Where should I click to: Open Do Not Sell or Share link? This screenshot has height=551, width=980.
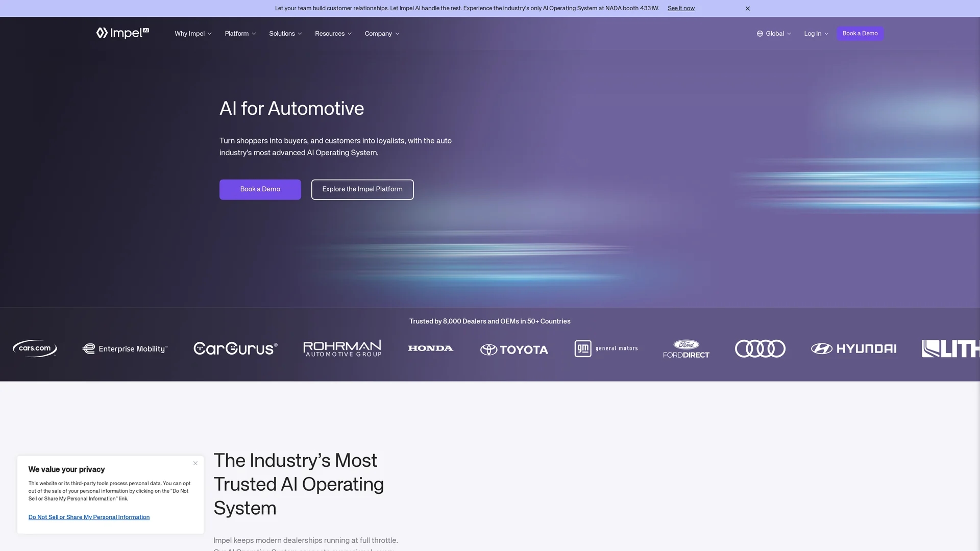[89, 517]
